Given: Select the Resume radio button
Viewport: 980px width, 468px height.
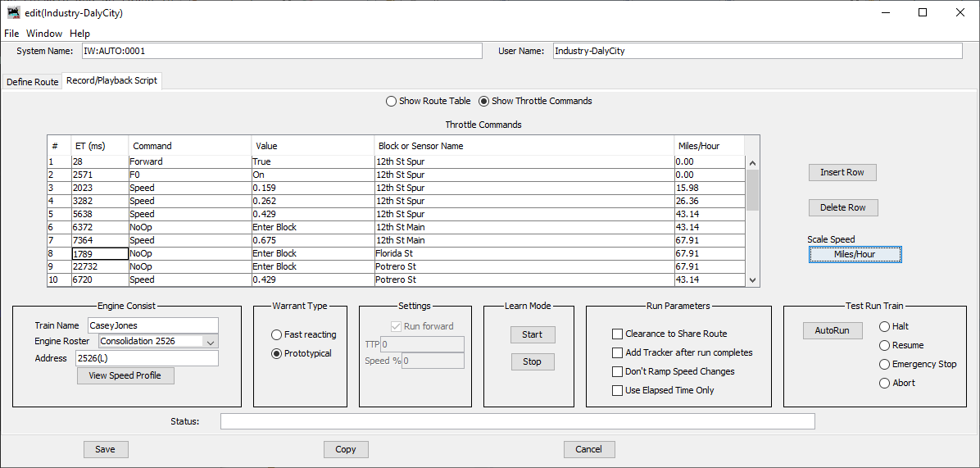Looking at the screenshot, I should click(884, 345).
